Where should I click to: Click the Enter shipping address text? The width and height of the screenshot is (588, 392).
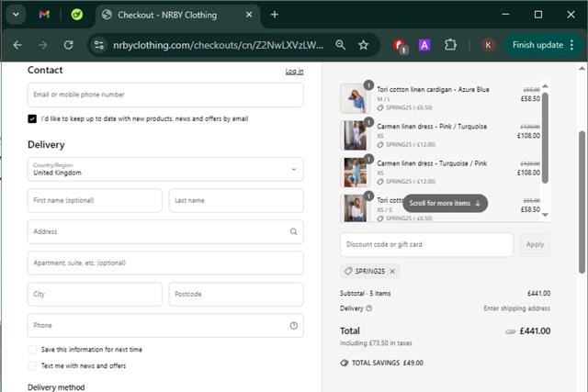pos(516,308)
